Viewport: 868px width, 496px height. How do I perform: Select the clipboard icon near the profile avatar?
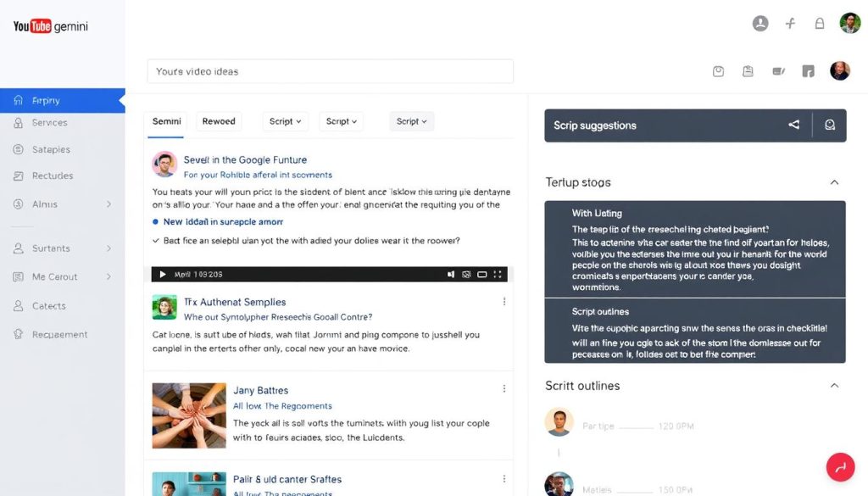(748, 71)
